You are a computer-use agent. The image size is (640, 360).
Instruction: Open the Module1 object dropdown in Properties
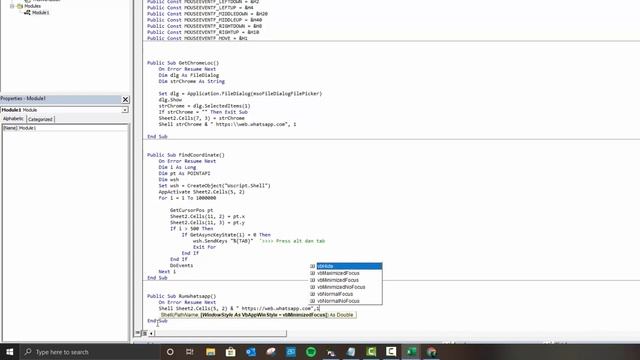point(125,110)
